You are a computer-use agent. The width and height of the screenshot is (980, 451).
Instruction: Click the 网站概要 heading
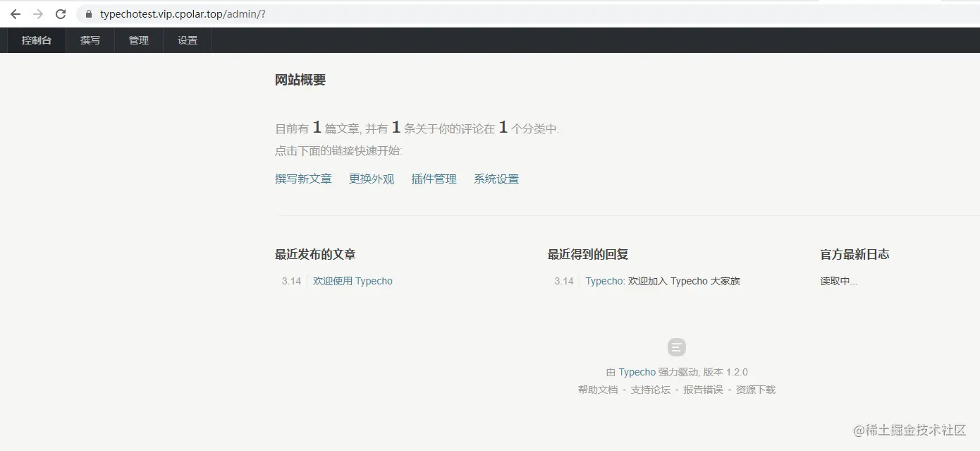tap(300, 80)
